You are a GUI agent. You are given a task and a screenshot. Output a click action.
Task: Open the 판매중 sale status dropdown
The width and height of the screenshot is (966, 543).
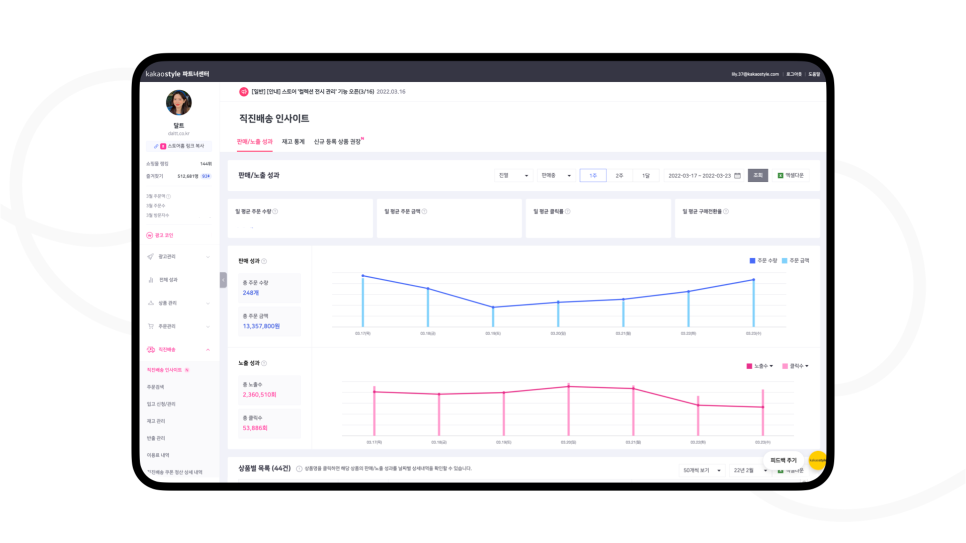(556, 176)
